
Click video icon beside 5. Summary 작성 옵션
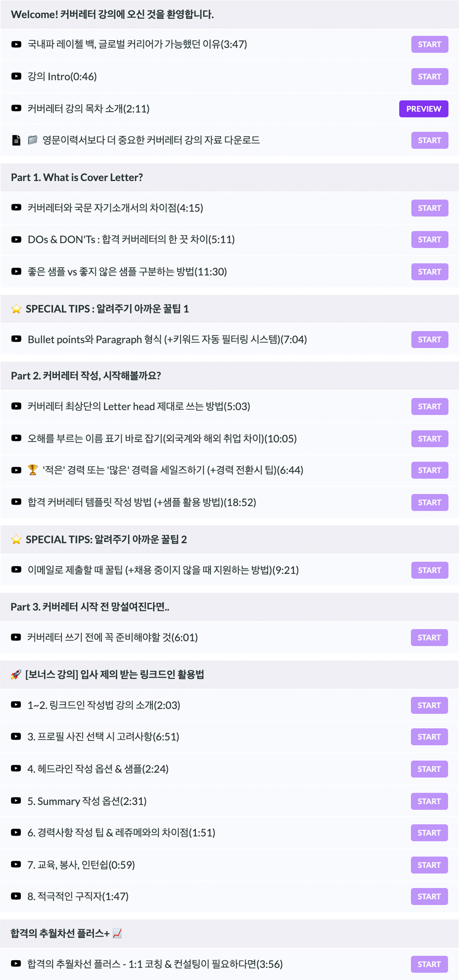coord(16,801)
